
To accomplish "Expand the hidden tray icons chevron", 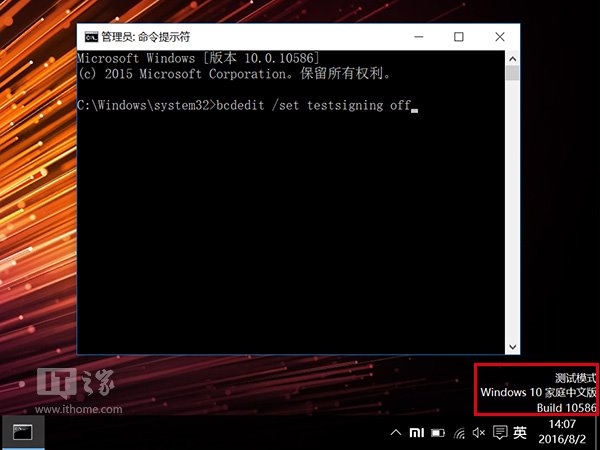I will [396, 433].
